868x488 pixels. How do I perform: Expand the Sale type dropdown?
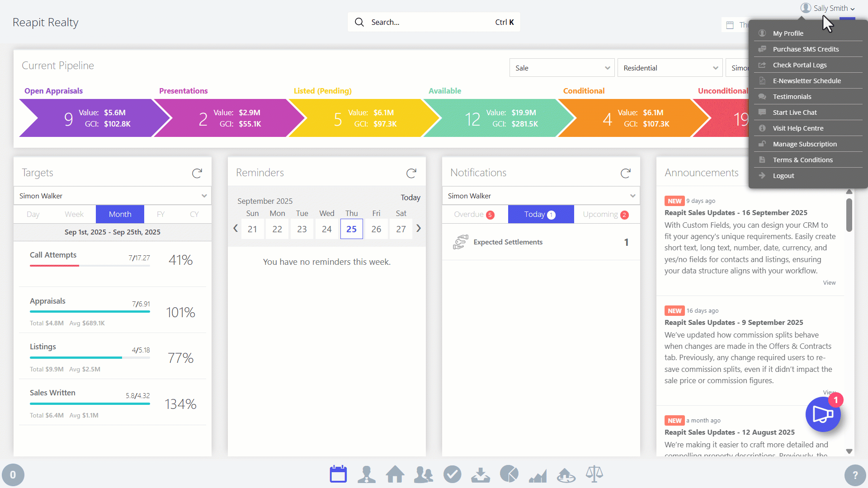point(562,68)
